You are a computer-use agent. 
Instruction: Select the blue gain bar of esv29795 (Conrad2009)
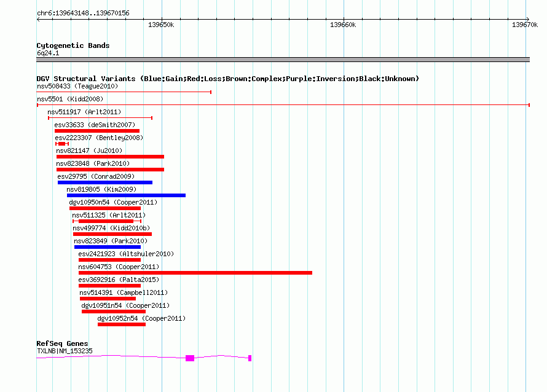click(x=105, y=182)
